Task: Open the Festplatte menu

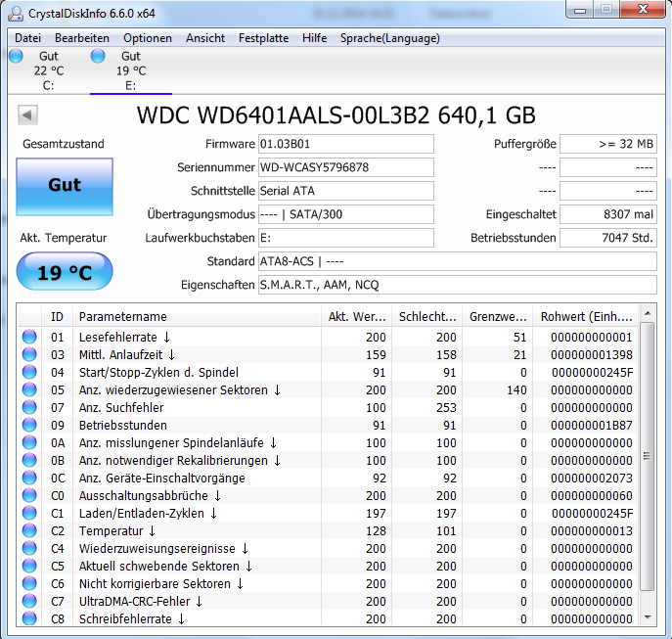Action: coord(263,38)
